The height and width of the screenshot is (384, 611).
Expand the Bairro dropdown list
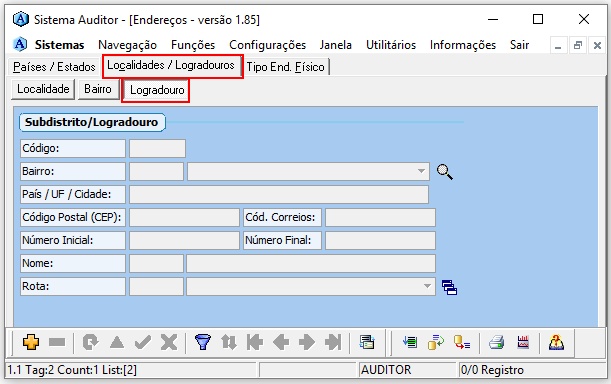pos(421,171)
